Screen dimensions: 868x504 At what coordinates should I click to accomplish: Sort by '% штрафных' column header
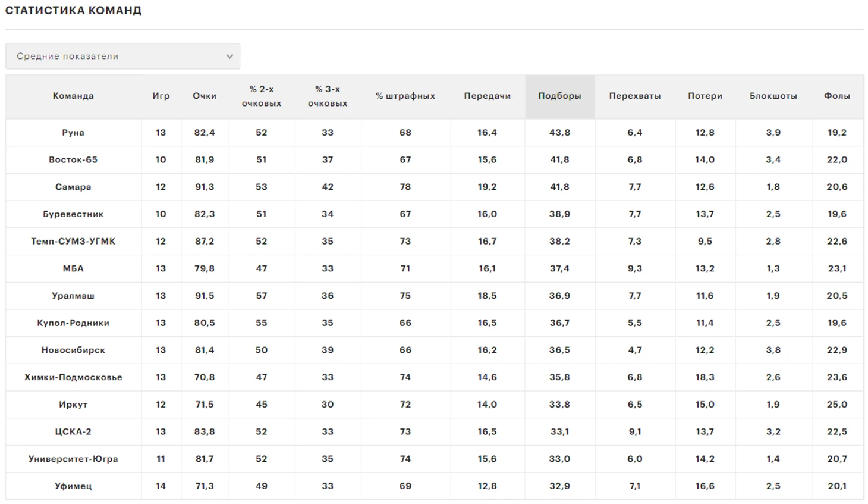405,96
